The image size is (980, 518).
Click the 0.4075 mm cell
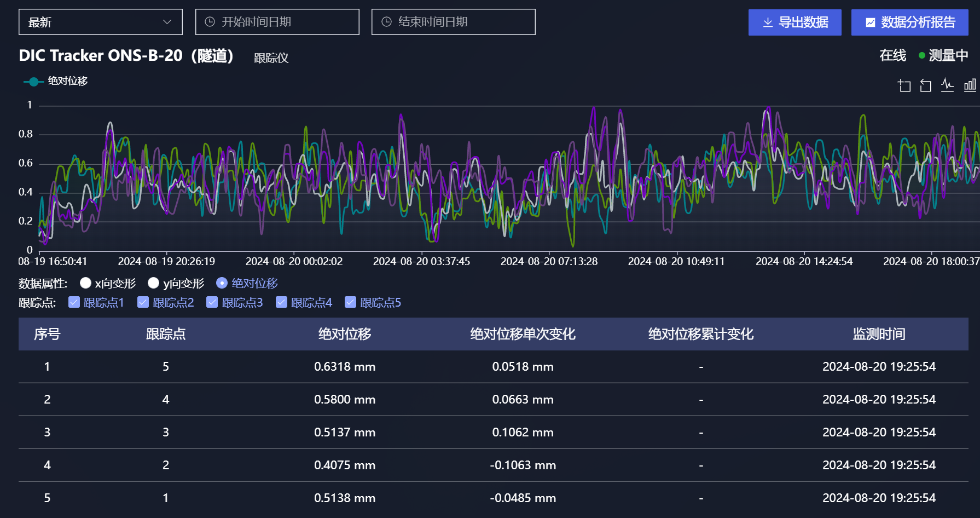[x=345, y=465]
